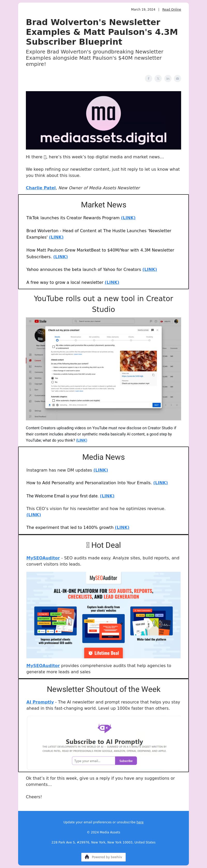Open the TikTok Creator Rewards Program link
207x868 pixels.
(128, 218)
